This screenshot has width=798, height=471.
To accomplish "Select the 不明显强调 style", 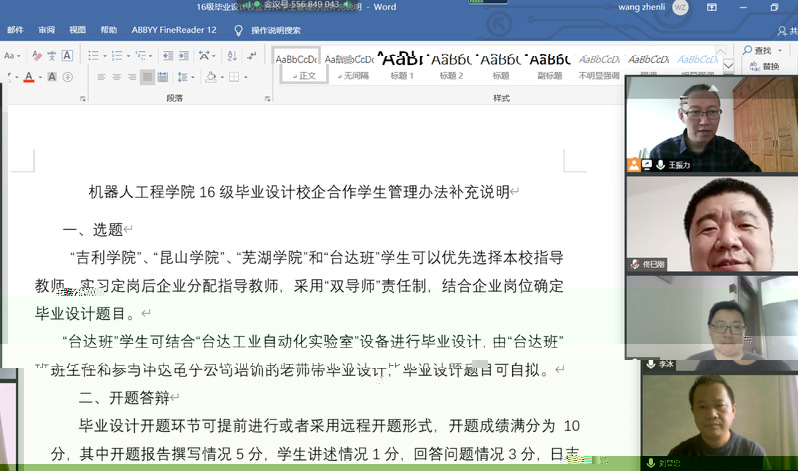I will point(599,66).
